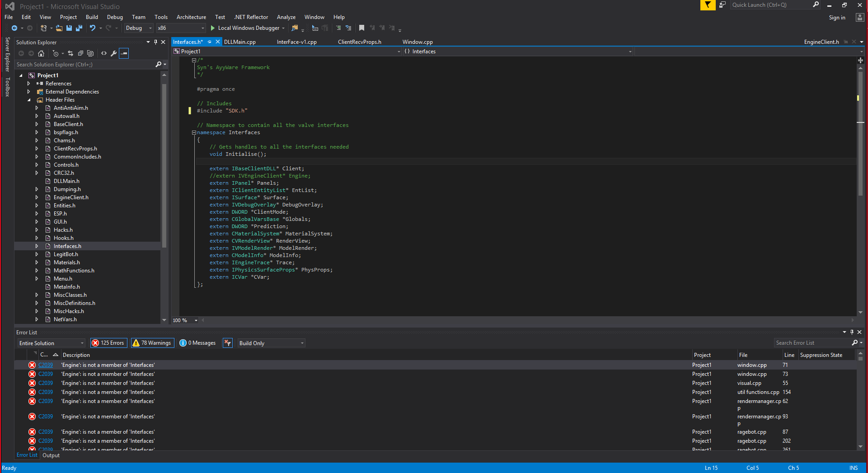Click the bookmark icon in the toolbar

(361, 28)
